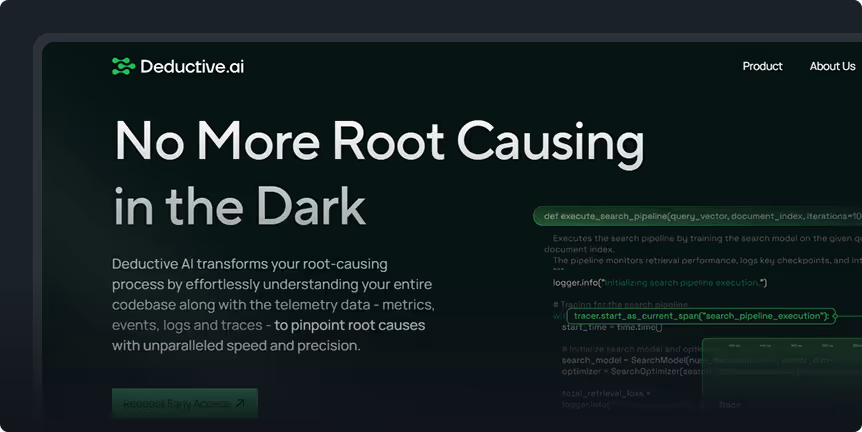Click the Deductive.ai green logo icon

click(123, 67)
